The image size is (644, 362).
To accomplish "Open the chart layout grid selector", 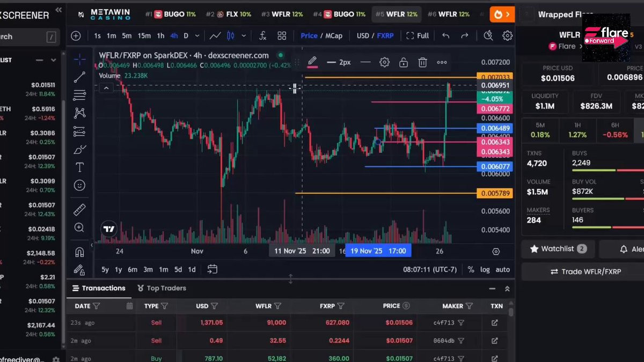I will point(282,36).
